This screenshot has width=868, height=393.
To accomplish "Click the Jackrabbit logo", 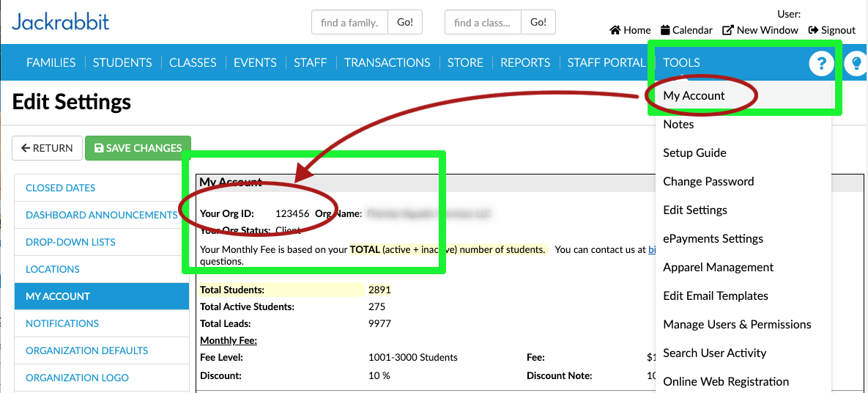I will [x=60, y=22].
